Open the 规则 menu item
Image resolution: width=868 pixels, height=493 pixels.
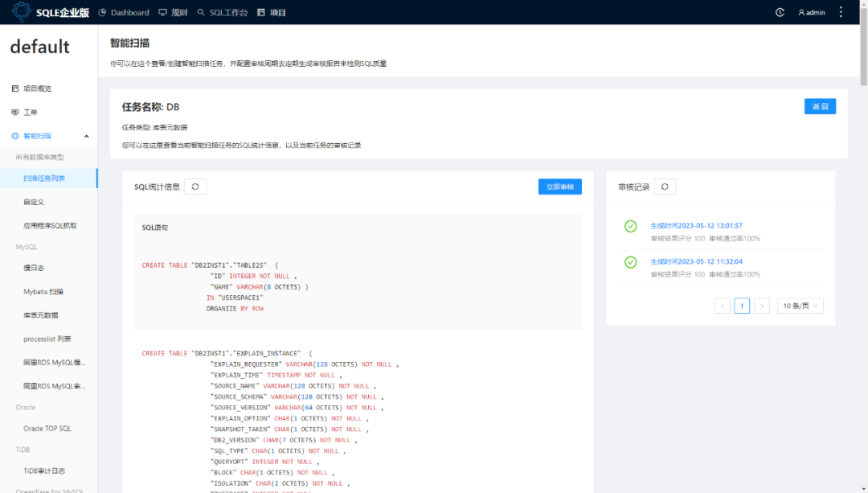point(173,12)
